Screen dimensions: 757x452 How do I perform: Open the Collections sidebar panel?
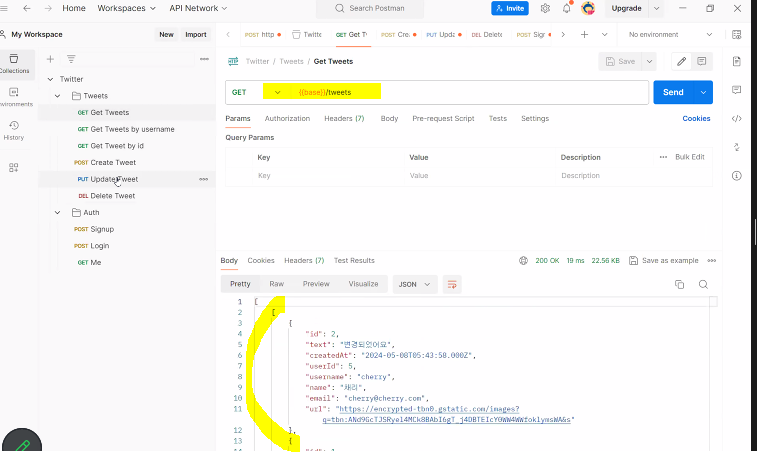pos(14,63)
